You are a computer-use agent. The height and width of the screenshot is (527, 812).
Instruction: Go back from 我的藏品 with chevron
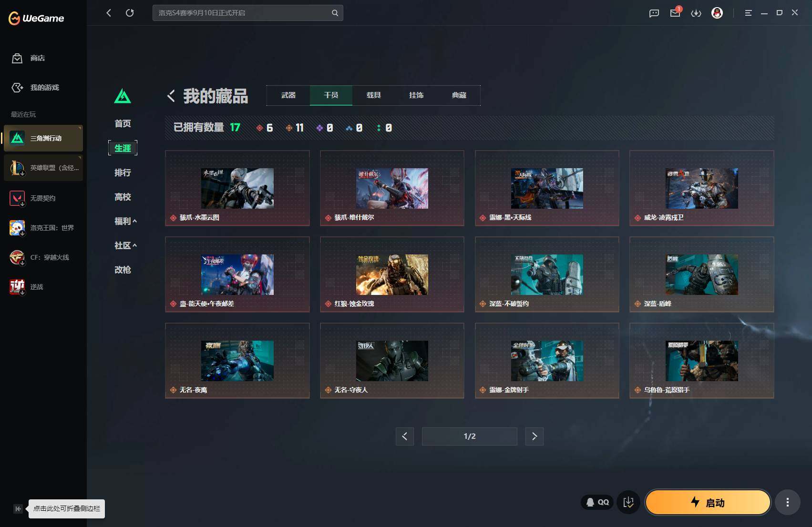tap(171, 96)
